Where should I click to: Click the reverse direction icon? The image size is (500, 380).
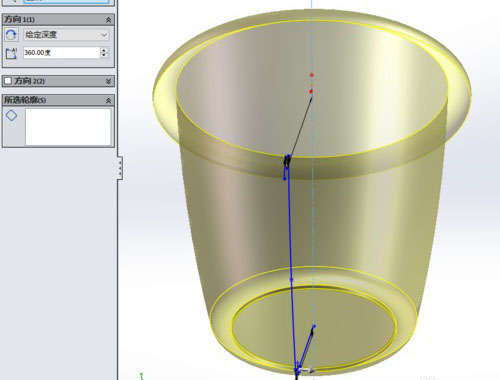(11, 35)
